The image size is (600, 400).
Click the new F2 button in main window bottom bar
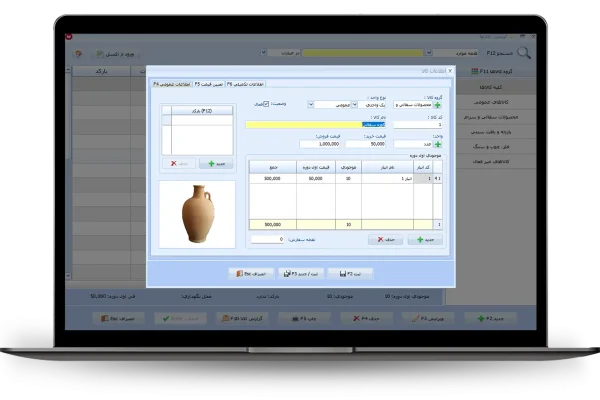(x=491, y=318)
